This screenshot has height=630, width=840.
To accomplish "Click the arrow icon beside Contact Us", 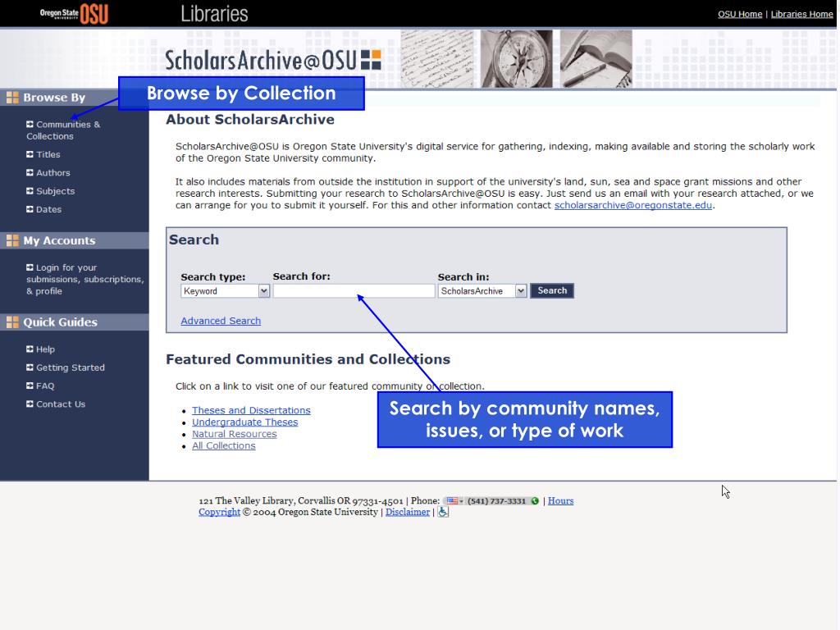I will click(30, 404).
